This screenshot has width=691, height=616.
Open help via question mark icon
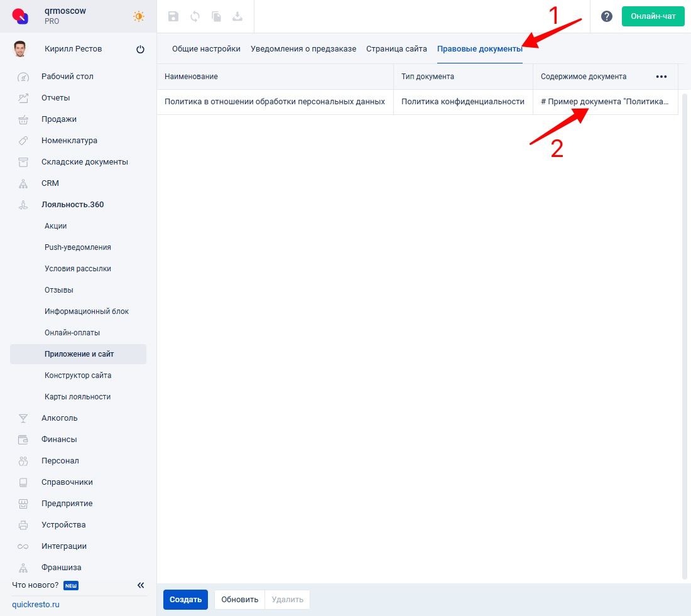606,16
